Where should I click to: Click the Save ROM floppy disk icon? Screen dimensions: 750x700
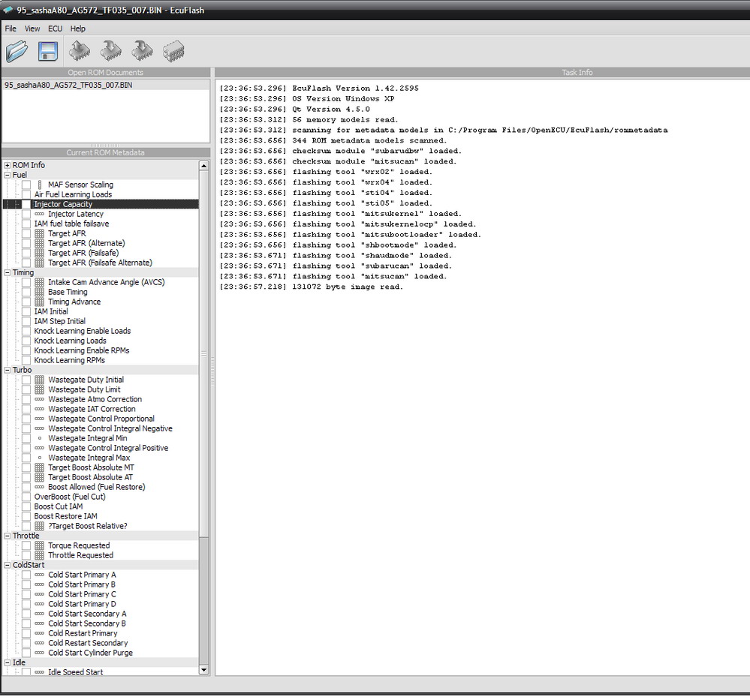(48, 51)
